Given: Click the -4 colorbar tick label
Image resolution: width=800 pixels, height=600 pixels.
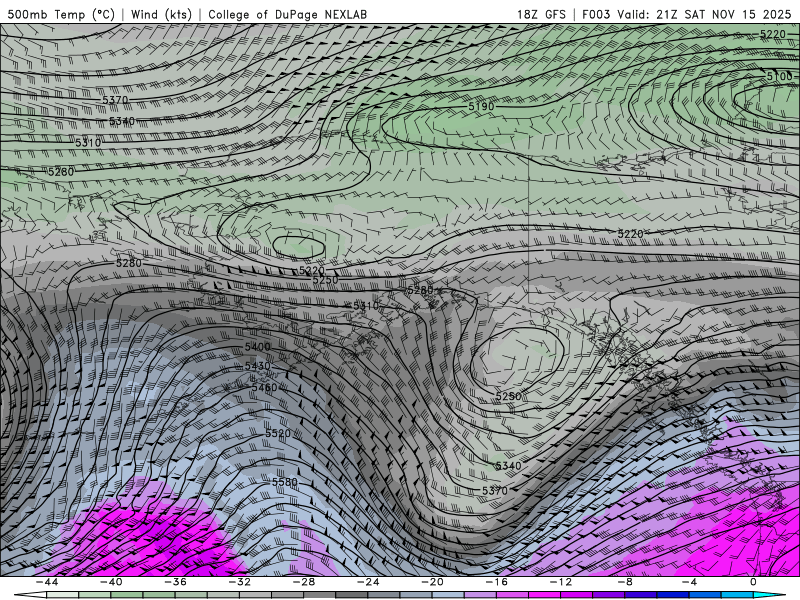Looking at the screenshot, I should pos(689,582).
